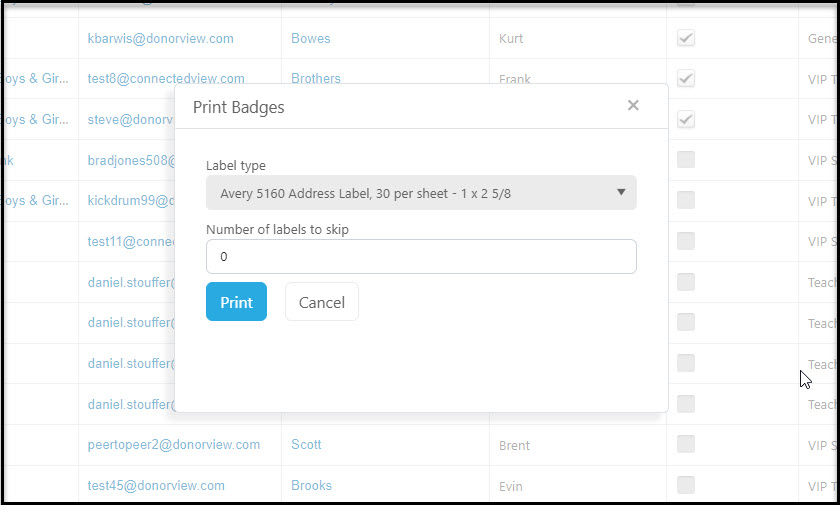Toggle checkbox in the test11@conne row
The height and width of the screenshot is (505, 840).
pos(686,241)
